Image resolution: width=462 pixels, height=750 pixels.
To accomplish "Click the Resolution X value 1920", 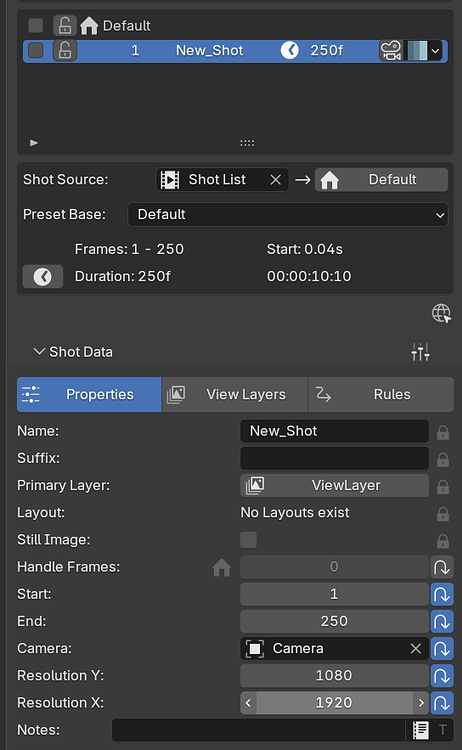I will tap(334, 703).
